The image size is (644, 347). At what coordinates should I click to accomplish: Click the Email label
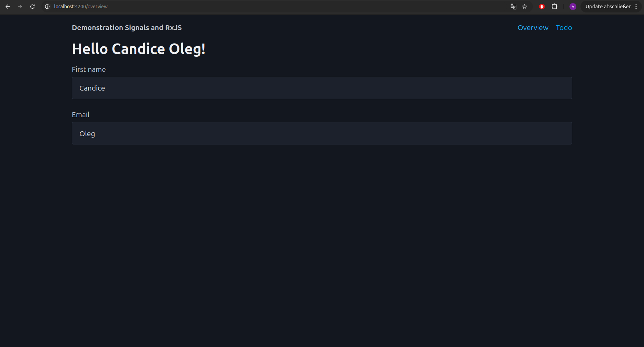pyautogui.click(x=80, y=115)
